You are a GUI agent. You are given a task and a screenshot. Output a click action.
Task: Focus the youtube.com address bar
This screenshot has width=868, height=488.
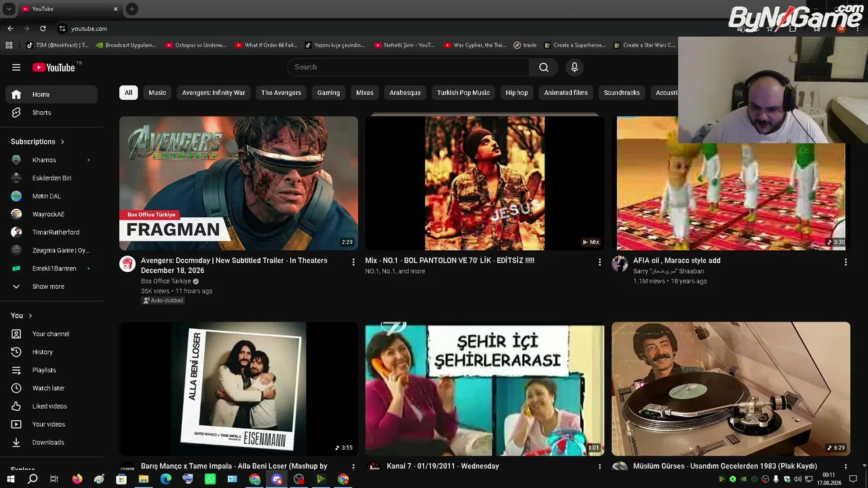coord(89,28)
